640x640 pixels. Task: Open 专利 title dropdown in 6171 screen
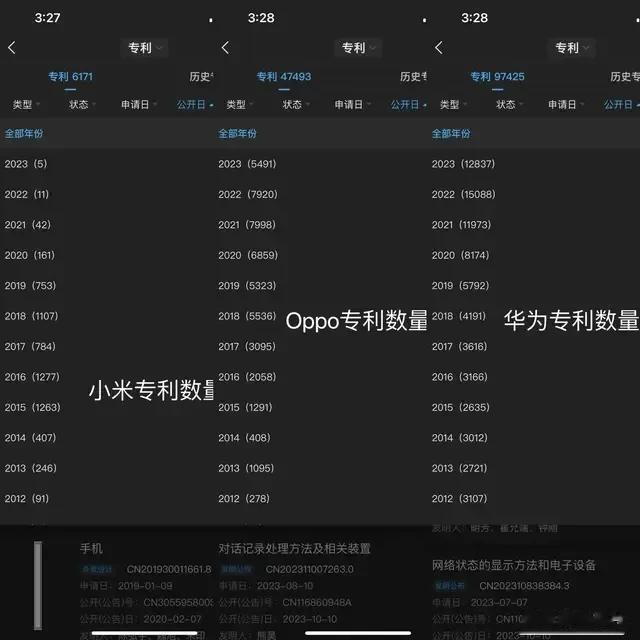click(144, 48)
